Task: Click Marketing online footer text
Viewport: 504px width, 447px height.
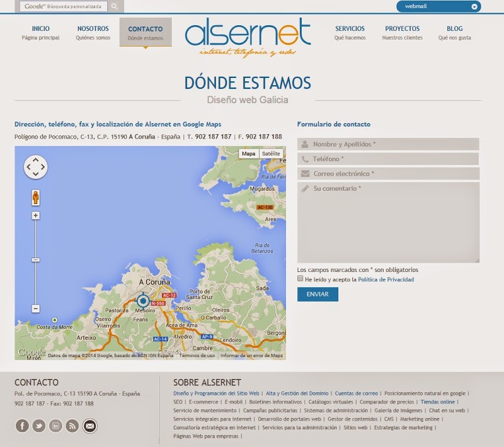Action: [x=420, y=419]
